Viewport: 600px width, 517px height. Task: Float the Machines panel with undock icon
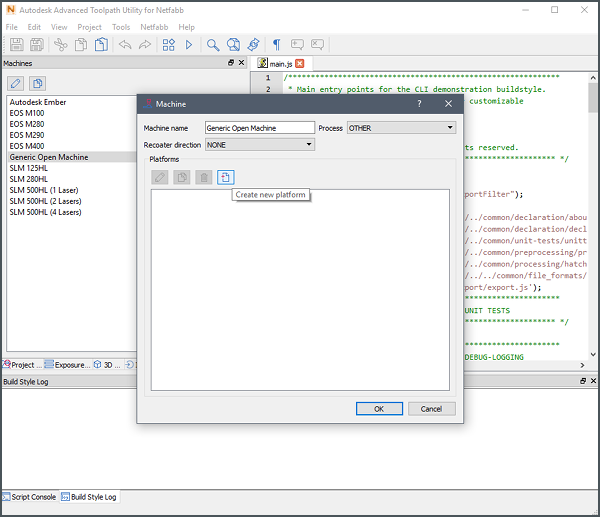pyautogui.click(x=231, y=62)
